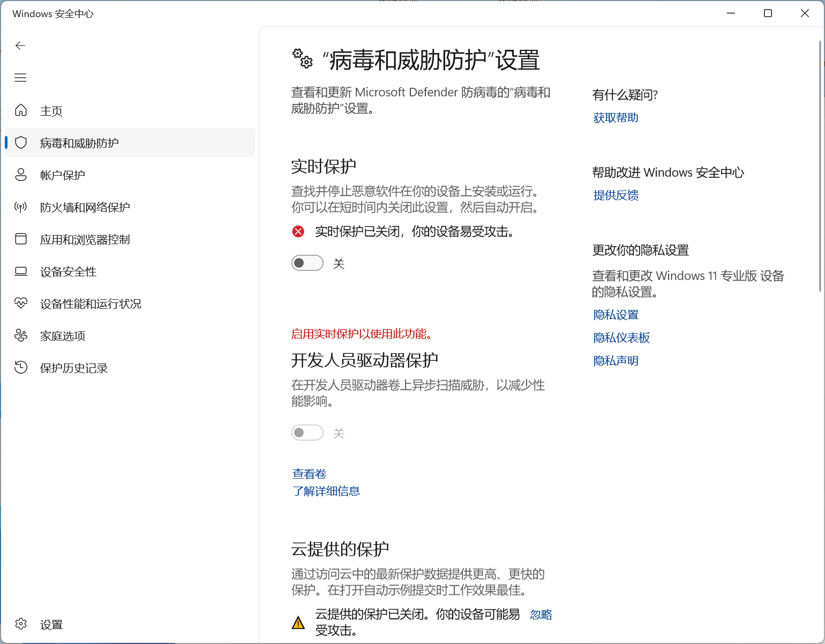Click the red text 启用实时保护以使用此功能。
The height and width of the screenshot is (644, 825).
(363, 334)
